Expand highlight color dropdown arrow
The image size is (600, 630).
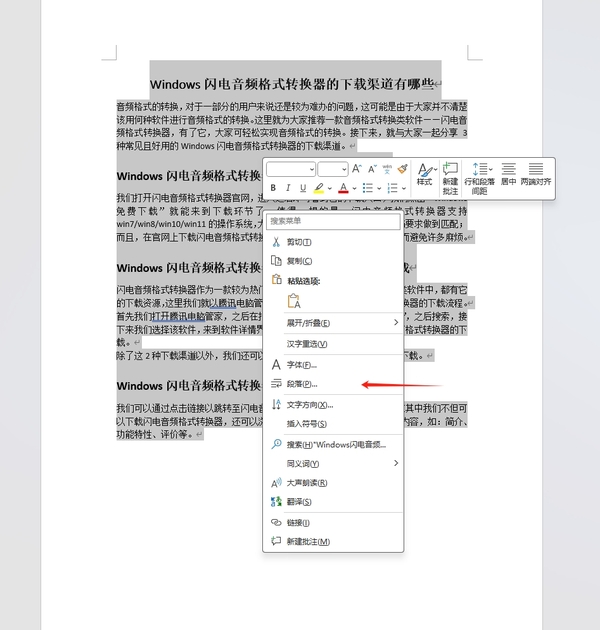(330, 188)
